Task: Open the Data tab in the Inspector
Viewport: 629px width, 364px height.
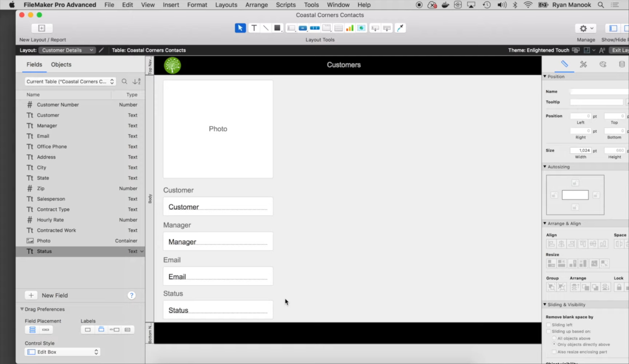Action: [x=622, y=65]
